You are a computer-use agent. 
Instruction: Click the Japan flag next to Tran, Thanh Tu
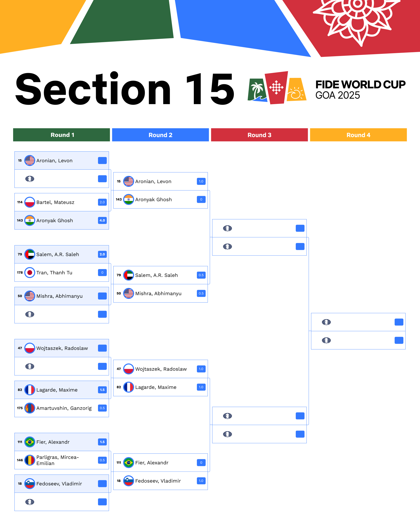[x=30, y=273]
